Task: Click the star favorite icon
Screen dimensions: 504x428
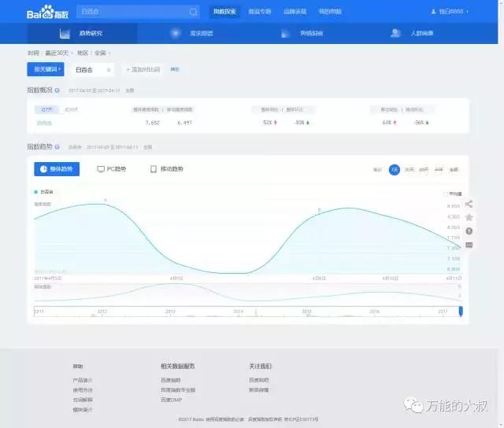Action: click(469, 217)
